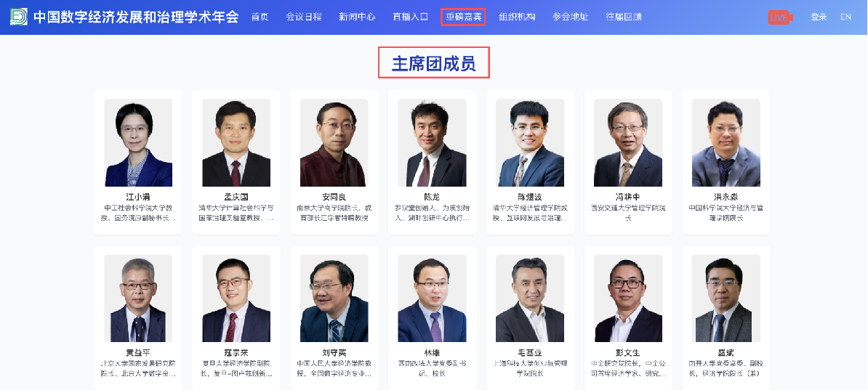
Task: Open 江小涓's portrait photo
Action: pos(138,143)
